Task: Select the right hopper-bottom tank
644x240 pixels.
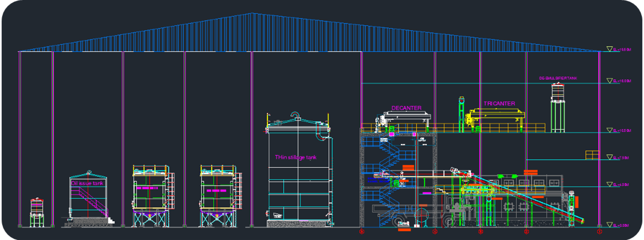Action: 217,194
